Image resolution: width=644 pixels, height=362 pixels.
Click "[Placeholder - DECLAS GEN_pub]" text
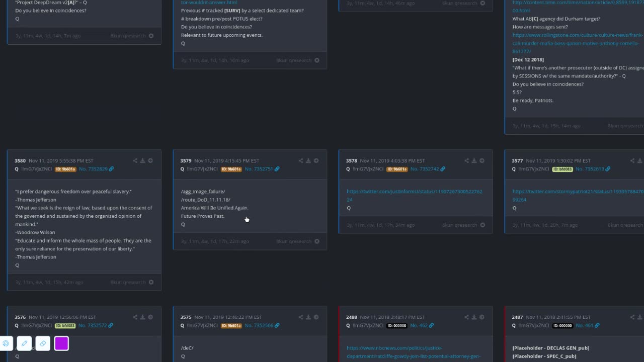click(550, 348)
